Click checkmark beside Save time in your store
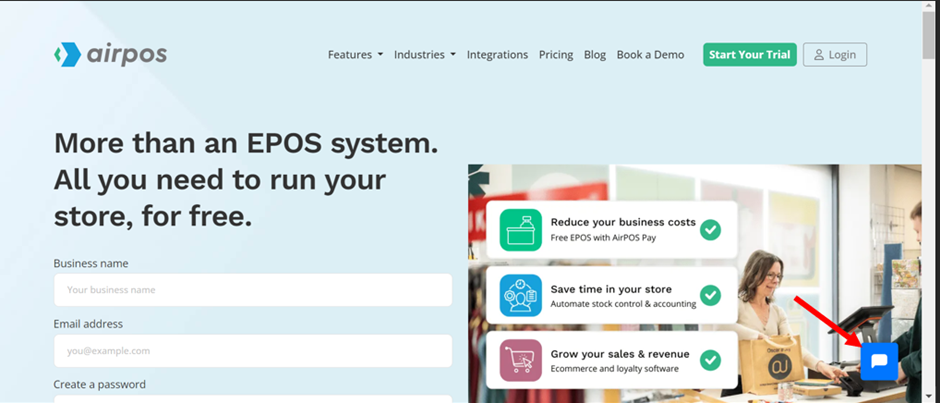This screenshot has width=940, height=403. tap(710, 295)
